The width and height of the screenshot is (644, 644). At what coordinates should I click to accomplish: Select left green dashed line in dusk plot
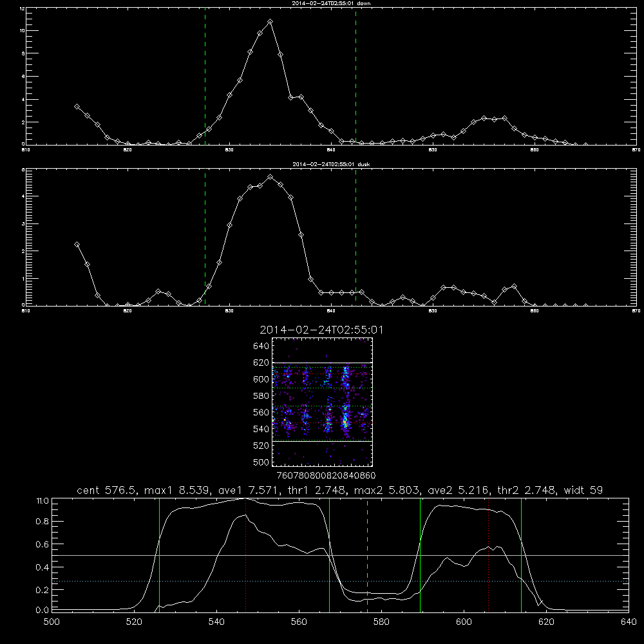click(x=205, y=237)
